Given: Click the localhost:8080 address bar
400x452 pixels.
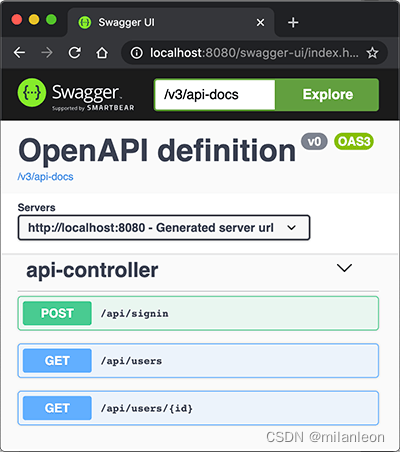Looking at the screenshot, I should (x=254, y=53).
